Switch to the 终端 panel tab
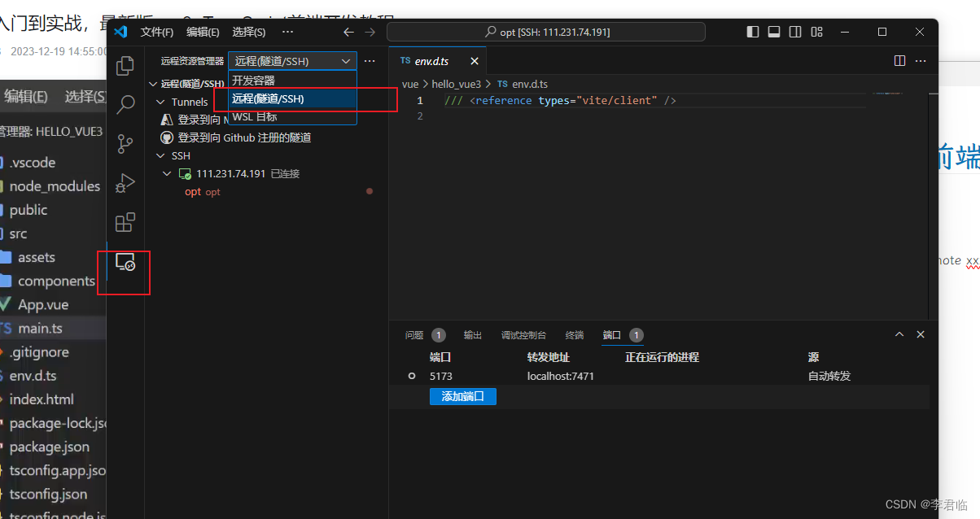 click(x=575, y=335)
